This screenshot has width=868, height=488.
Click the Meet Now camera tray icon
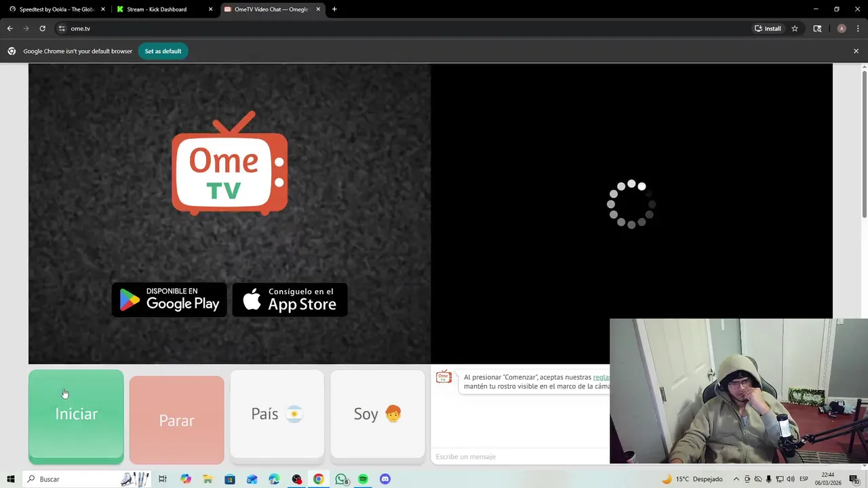tap(747, 479)
